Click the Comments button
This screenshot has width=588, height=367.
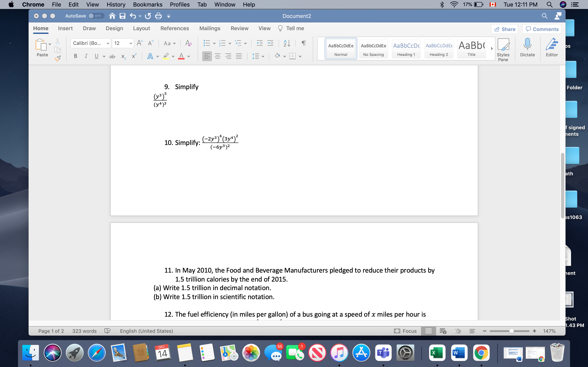pos(542,29)
